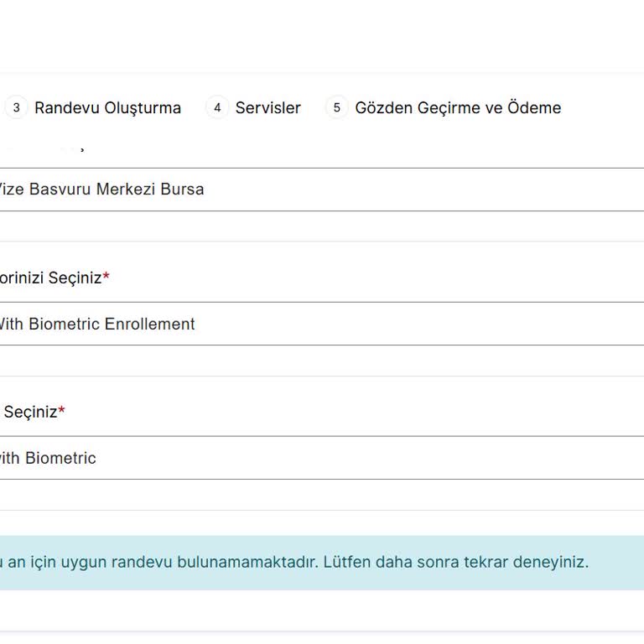
Task: Click the red asterisk beside 'orinizi Seçiniz'
Action: pyautogui.click(x=106, y=277)
